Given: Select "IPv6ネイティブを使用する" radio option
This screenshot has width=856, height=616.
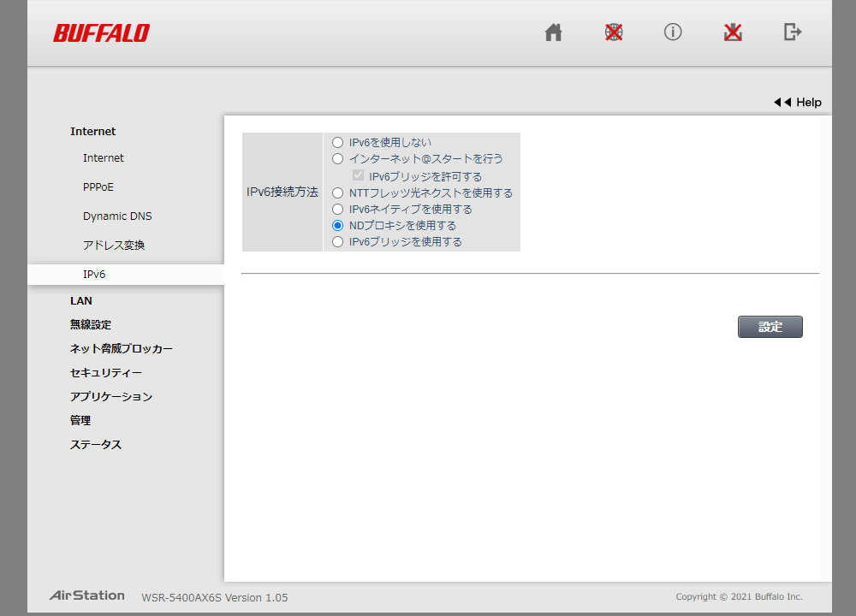Looking at the screenshot, I should [x=337, y=209].
